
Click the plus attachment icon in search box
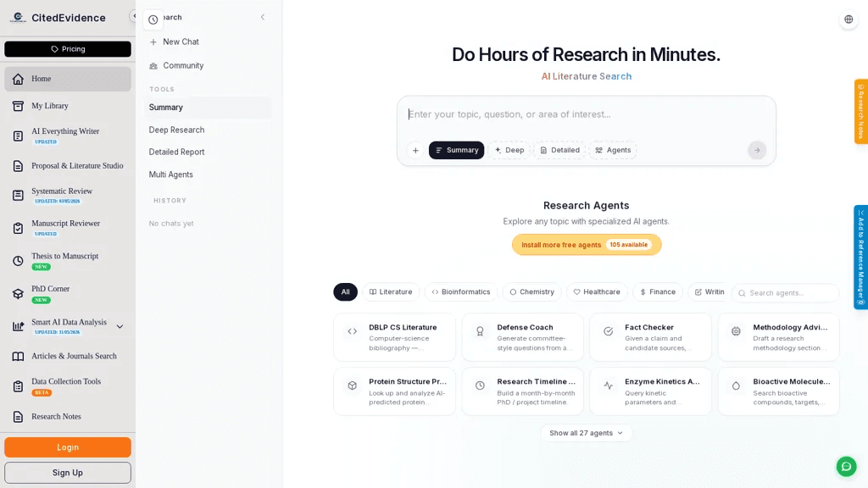pyautogui.click(x=415, y=150)
